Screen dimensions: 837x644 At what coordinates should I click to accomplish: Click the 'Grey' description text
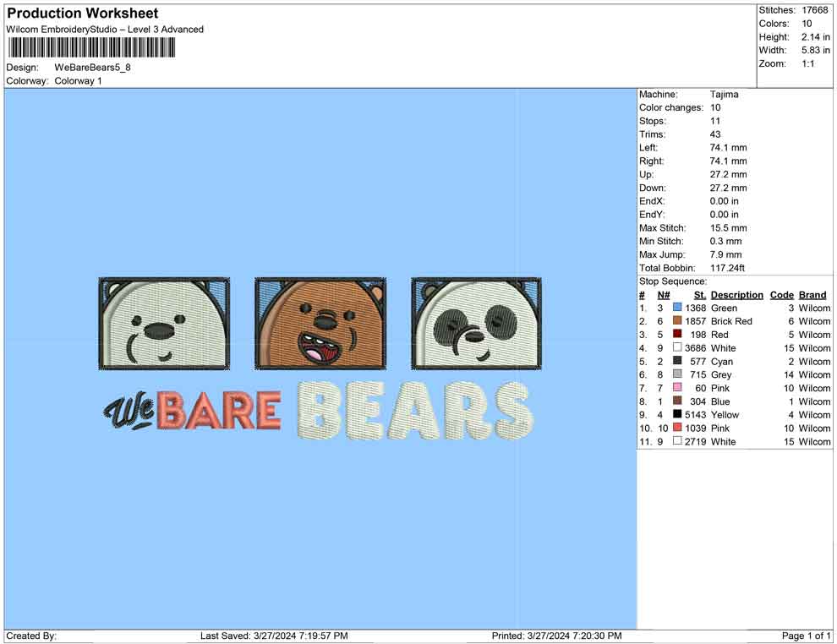[721, 374]
